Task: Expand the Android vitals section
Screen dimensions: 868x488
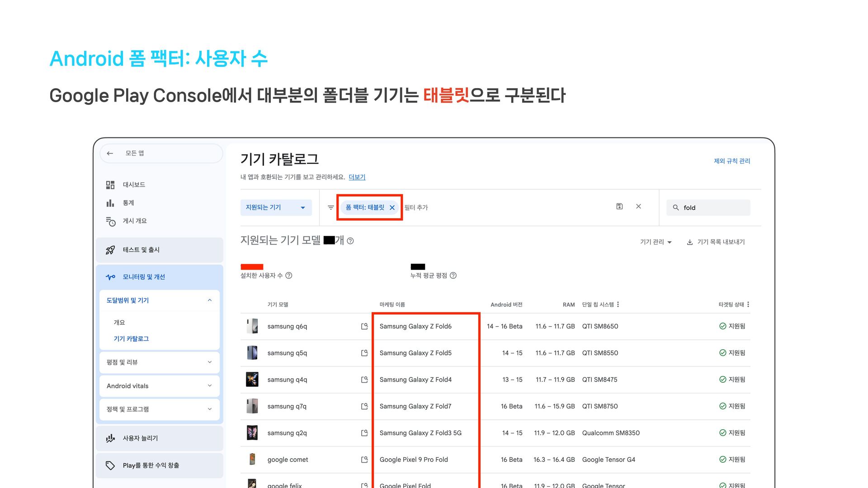Action: [x=209, y=386]
